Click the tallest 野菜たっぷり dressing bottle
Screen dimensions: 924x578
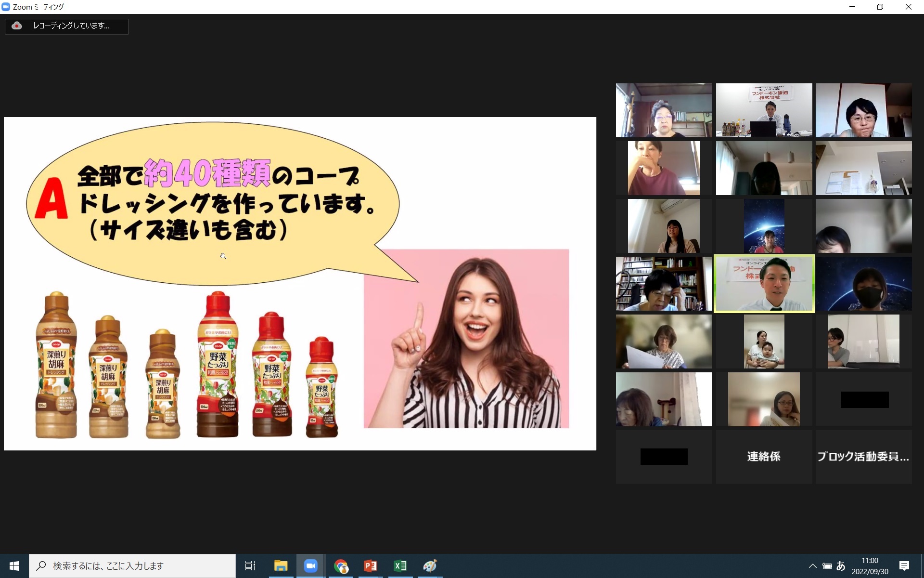(218, 365)
